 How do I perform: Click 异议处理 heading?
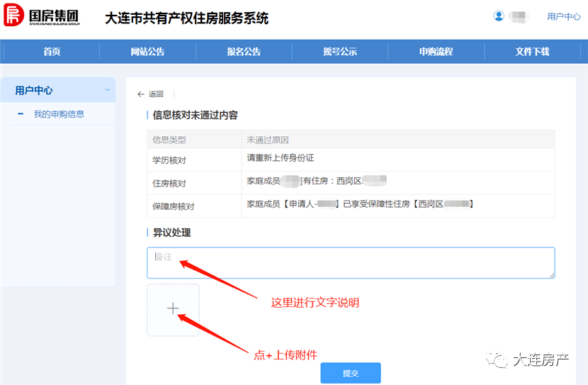(171, 233)
